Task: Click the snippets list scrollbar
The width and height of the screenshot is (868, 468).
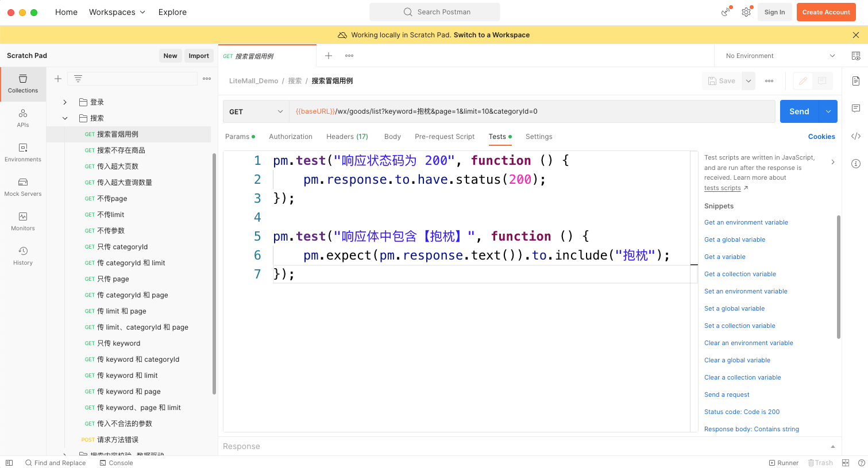Action: pos(839,277)
